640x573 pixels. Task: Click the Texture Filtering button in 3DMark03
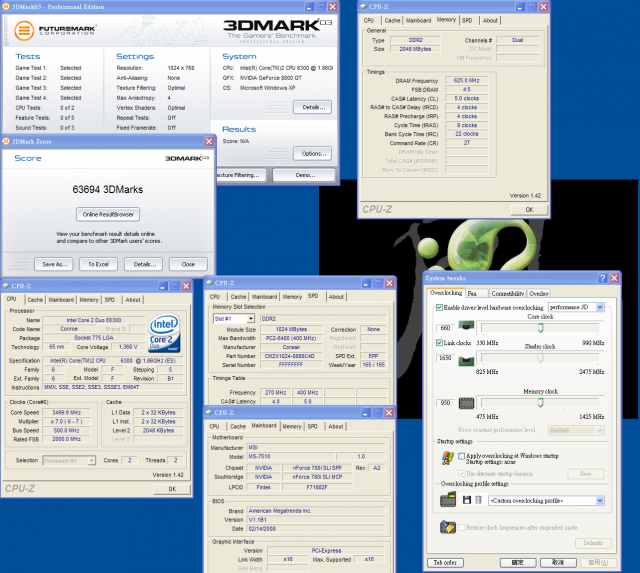pyautogui.click(x=241, y=175)
